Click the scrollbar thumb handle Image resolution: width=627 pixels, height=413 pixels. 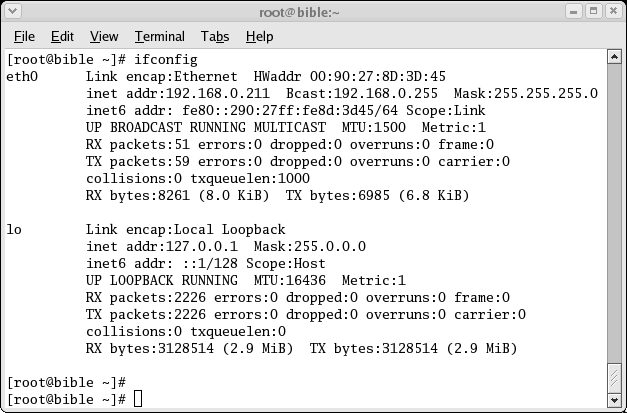[614, 378]
